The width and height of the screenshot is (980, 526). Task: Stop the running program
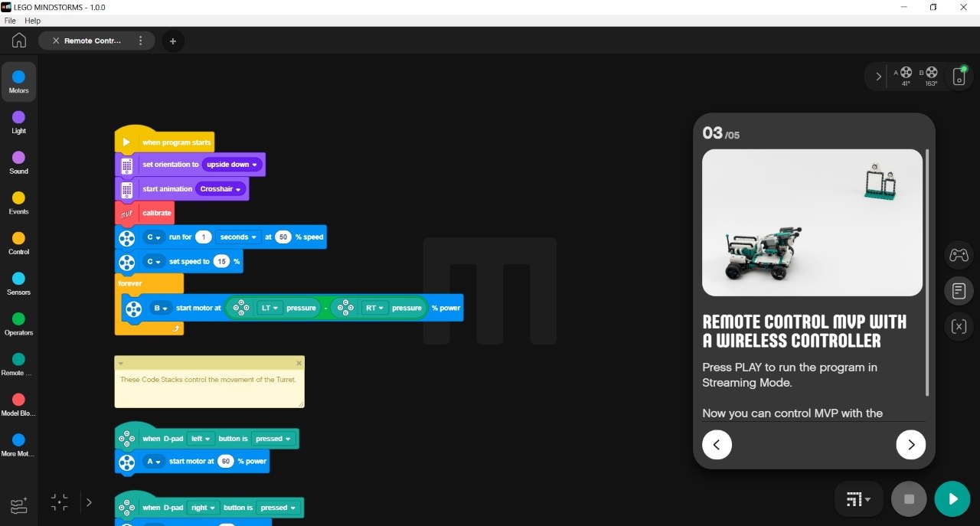909,499
